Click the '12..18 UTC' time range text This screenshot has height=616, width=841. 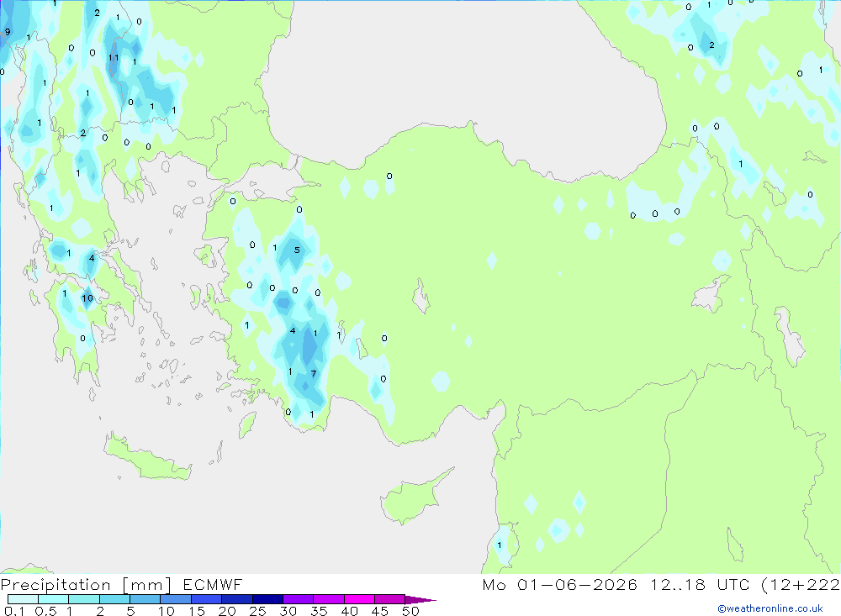tap(700, 585)
